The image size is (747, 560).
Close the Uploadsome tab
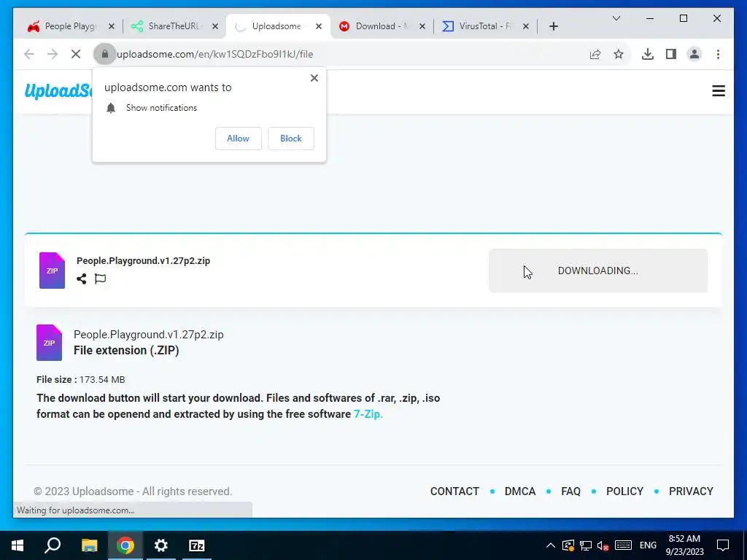[319, 26]
